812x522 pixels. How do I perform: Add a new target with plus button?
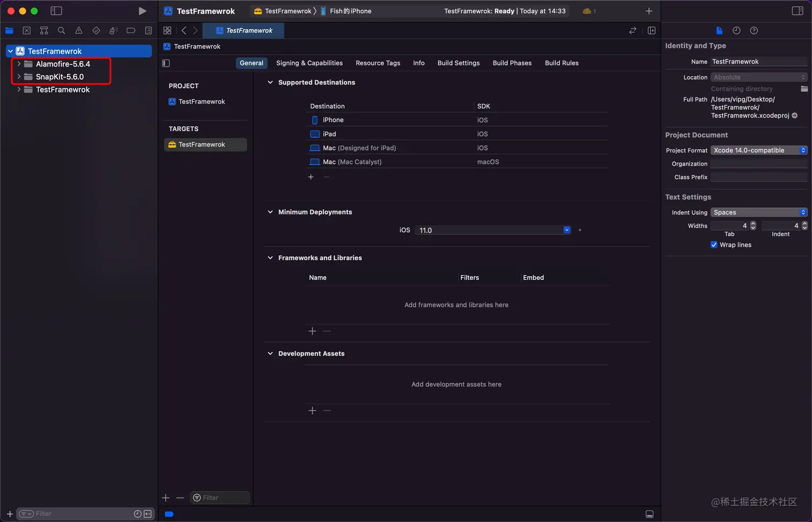(x=166, y=498)
